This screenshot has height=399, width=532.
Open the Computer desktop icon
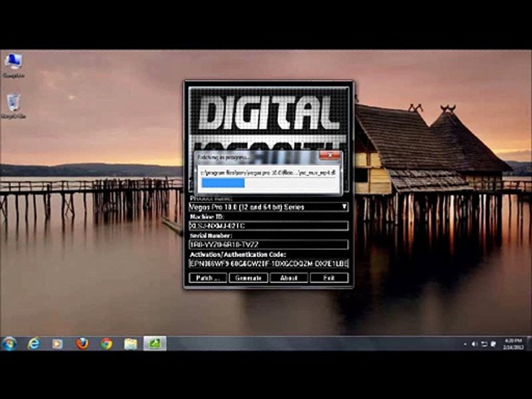[x=13, y=65]
